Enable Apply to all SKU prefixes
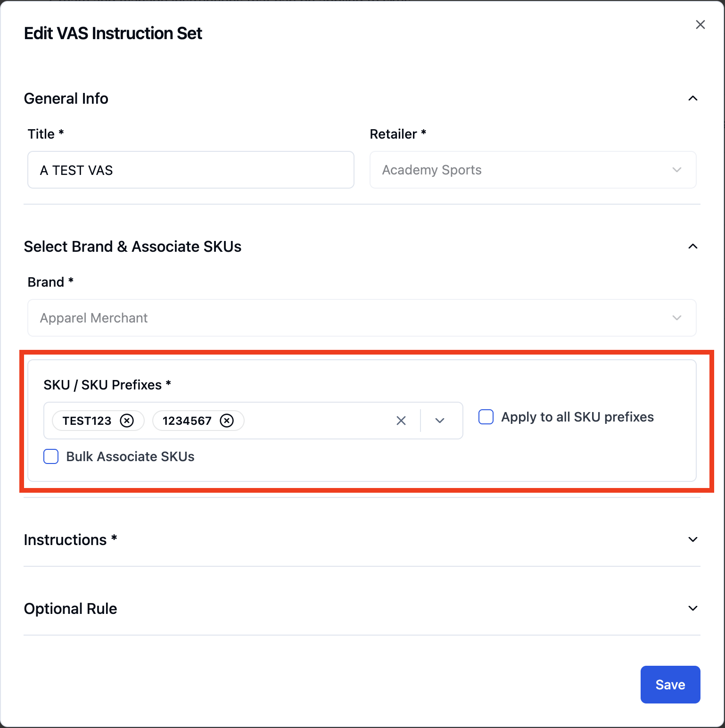 click(x=486, y=417)
